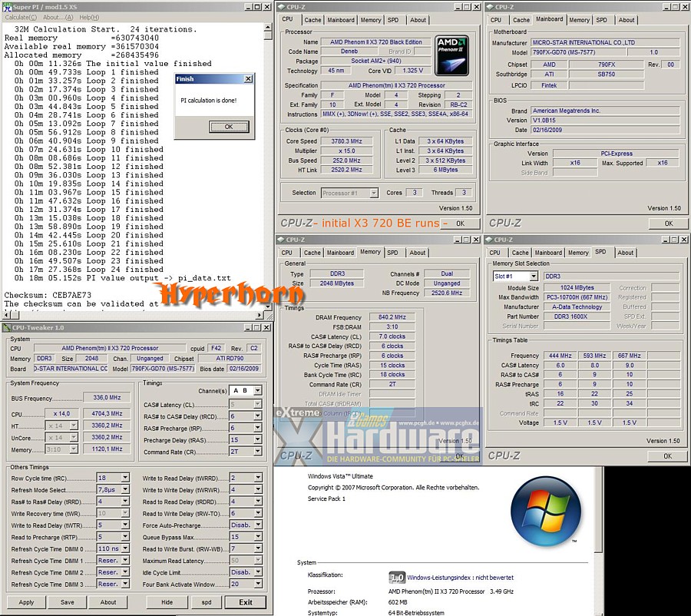Screen dimensions: 691x616
Task: Click OK in the CPU-Z Mainboard window
Action: click(669, 224)
